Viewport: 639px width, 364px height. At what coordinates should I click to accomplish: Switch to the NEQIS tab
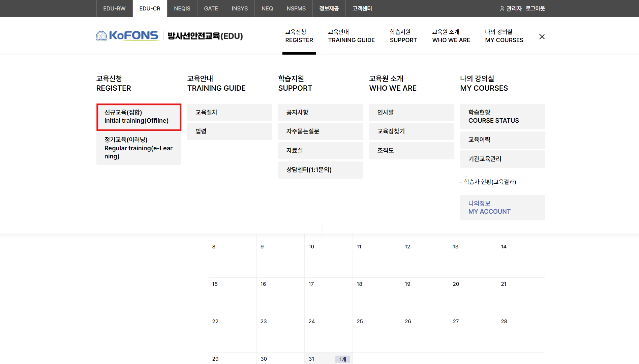point(182,8)
